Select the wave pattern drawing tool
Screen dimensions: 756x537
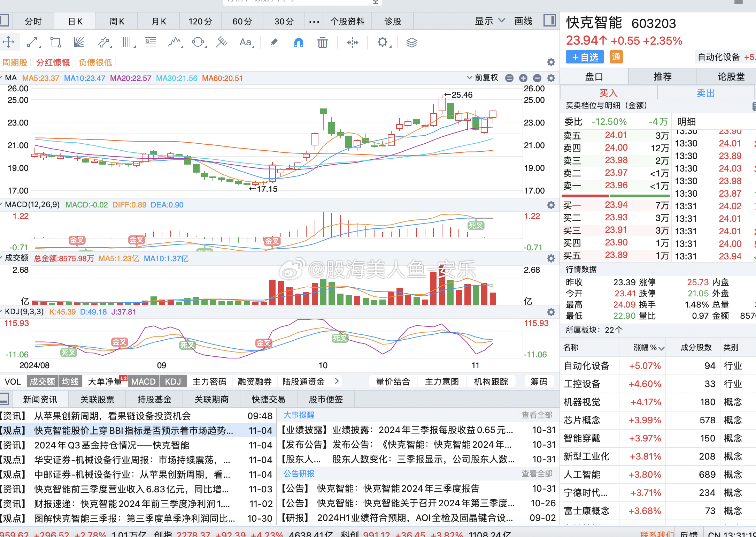[175, 42]
